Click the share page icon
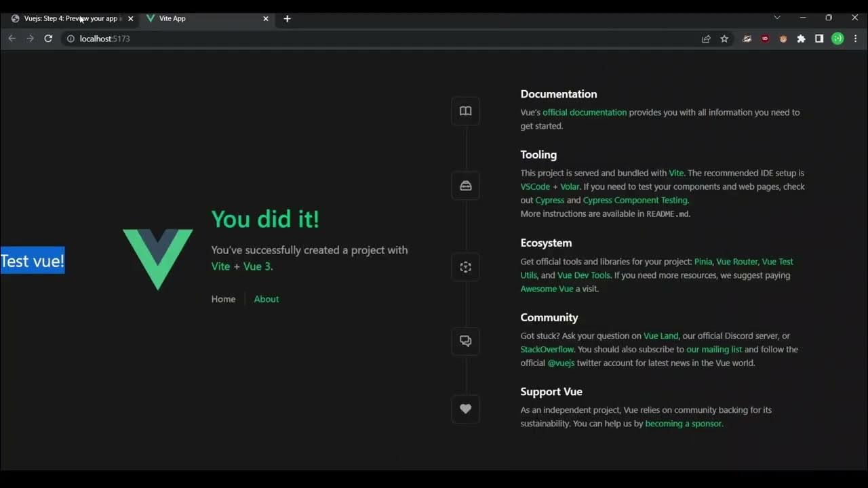868x488 pixels. [706, 39]
